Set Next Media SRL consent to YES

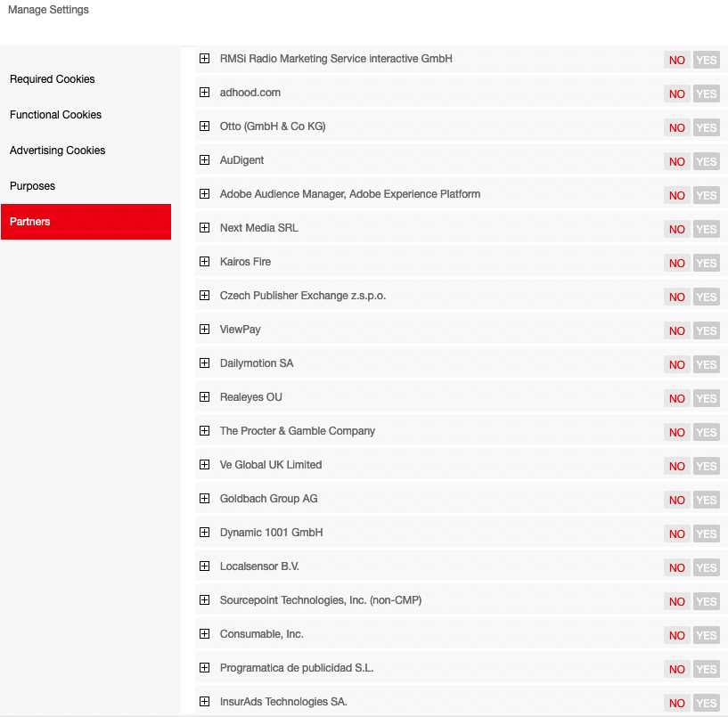(x=706, y=229)
